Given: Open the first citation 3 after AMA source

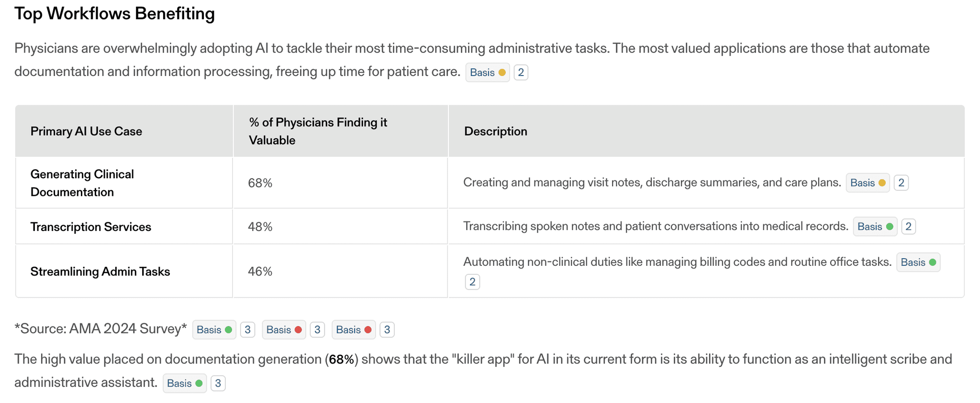Looking at the screenshot, I should coord(247,330).
